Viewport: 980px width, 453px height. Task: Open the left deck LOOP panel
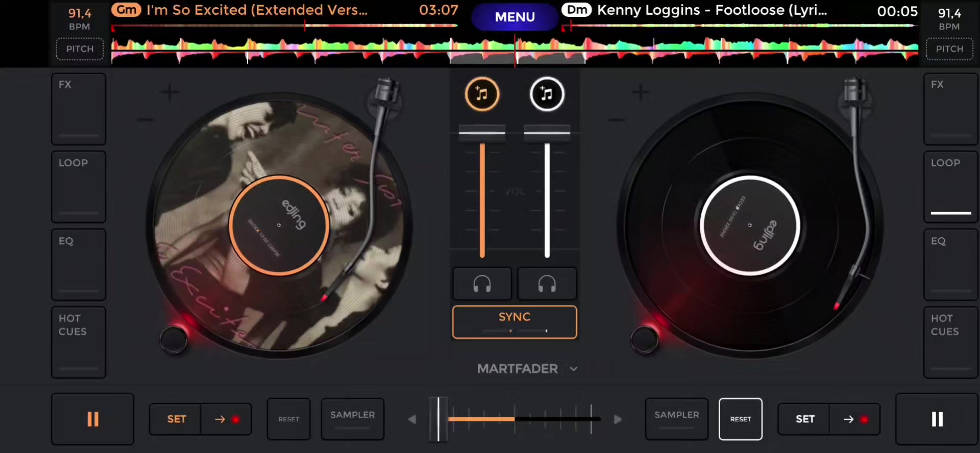[79, 187]
